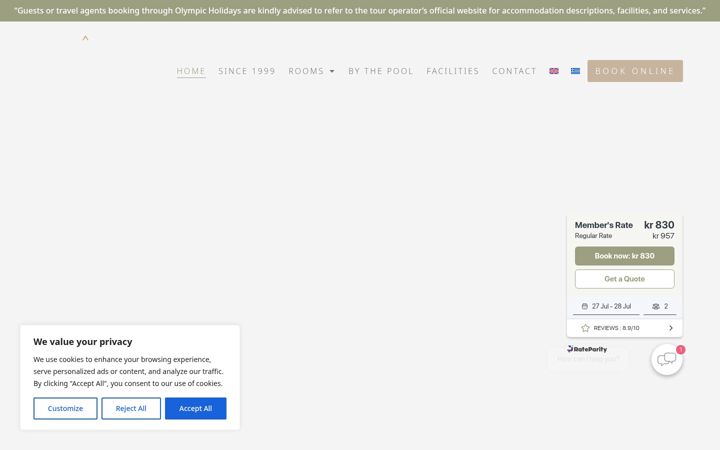Viewport: 720px width, 450px height.
Task: Expand the Rooms dropdown menu
Action: point(312,71)
